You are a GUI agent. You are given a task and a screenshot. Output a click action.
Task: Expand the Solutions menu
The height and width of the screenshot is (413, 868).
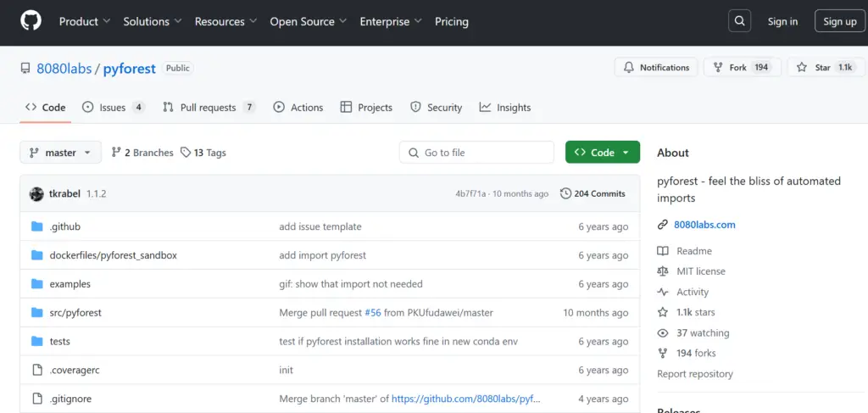[x=153, y=21]
